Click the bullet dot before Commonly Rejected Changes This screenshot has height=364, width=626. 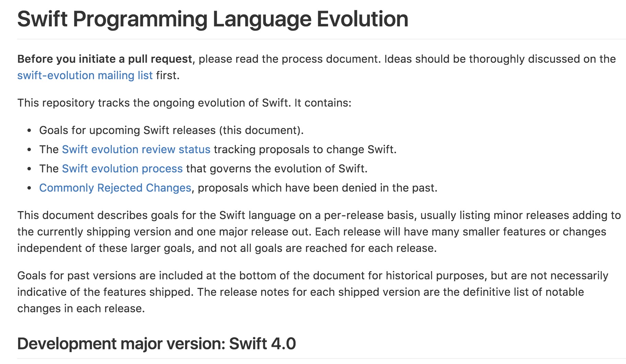pyautogui.click(x=29, y=188)
